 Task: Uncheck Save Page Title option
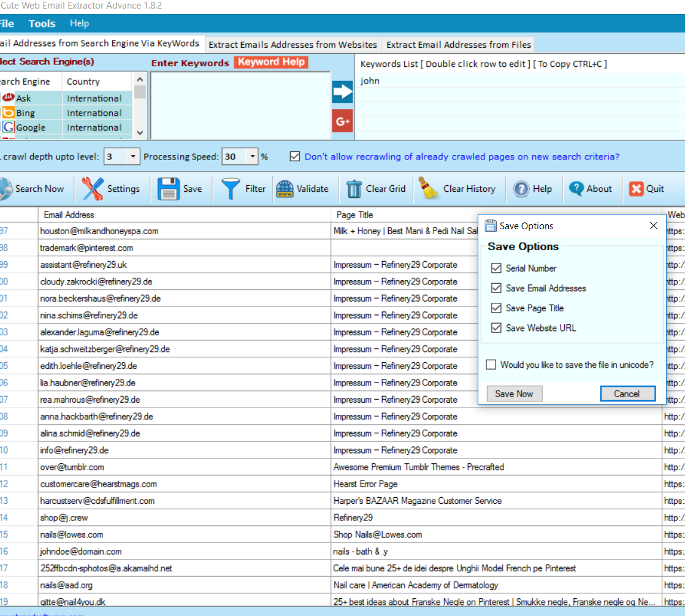(496, 308)
